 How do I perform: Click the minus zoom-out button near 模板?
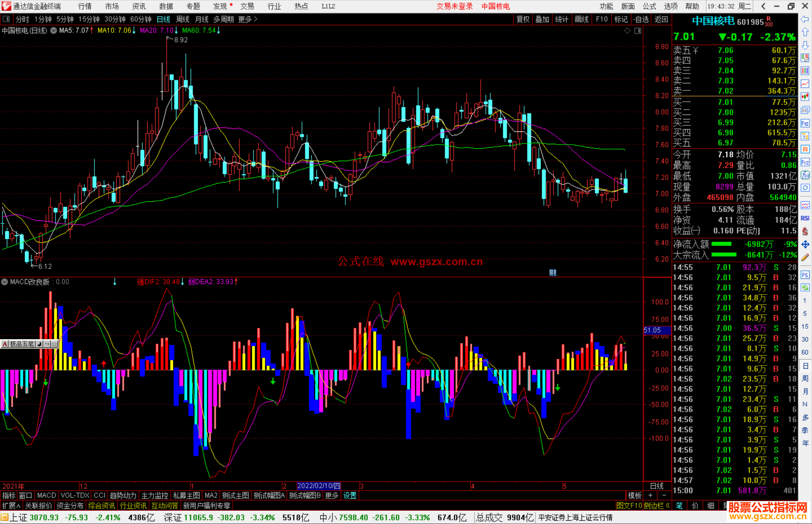664,495
